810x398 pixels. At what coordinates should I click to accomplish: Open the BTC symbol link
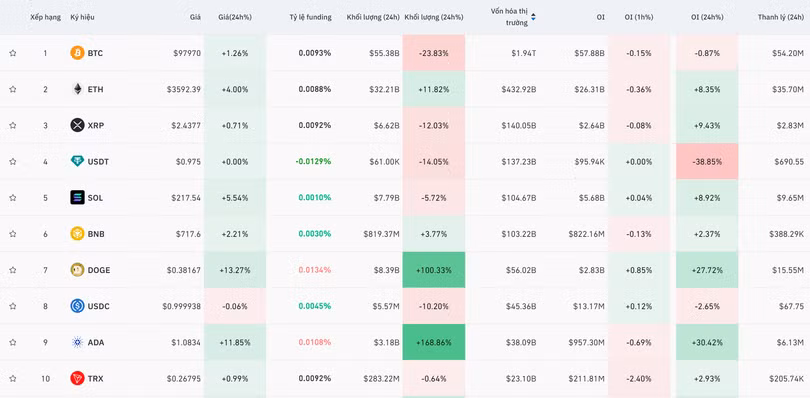click(95, 53)
